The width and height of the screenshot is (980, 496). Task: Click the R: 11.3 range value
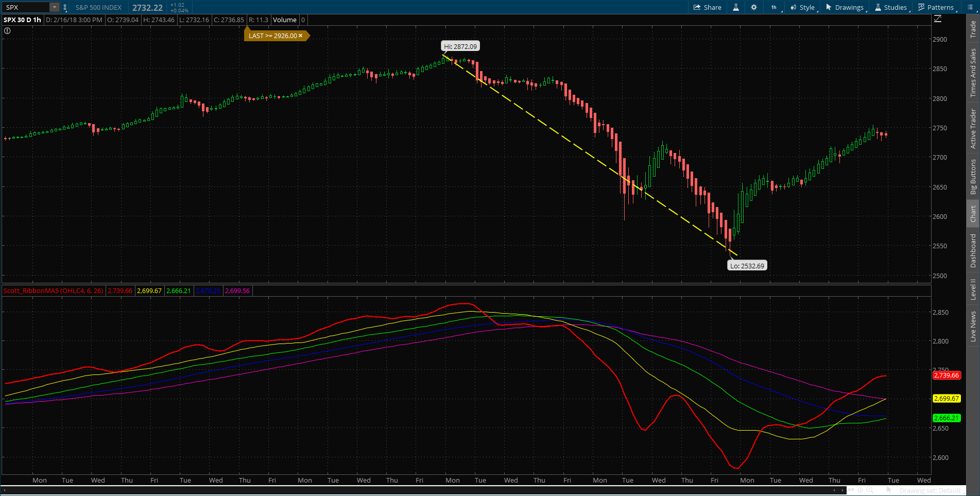tap(259, 20)
